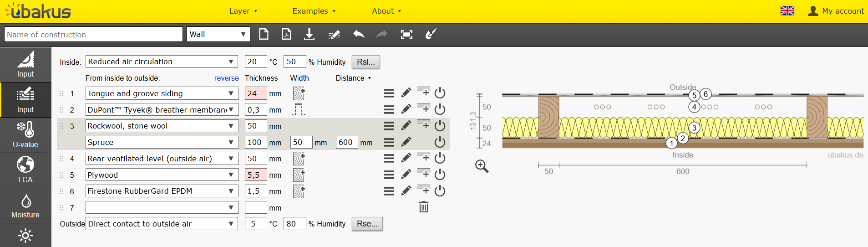This screenshot has width=868, height=247.
Task: Open the Rockwool, stone wool material dropdown
Action: (x=162, y=126)
